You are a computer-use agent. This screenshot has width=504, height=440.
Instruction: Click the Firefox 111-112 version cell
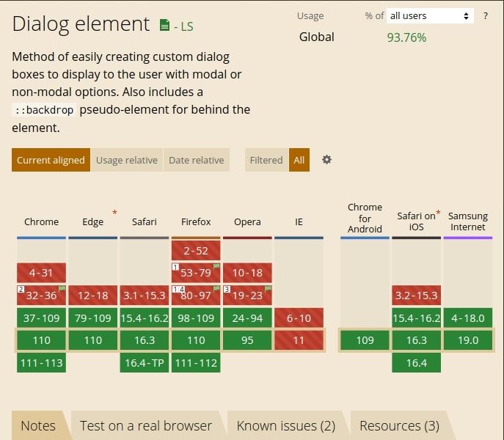click(196, 363)
